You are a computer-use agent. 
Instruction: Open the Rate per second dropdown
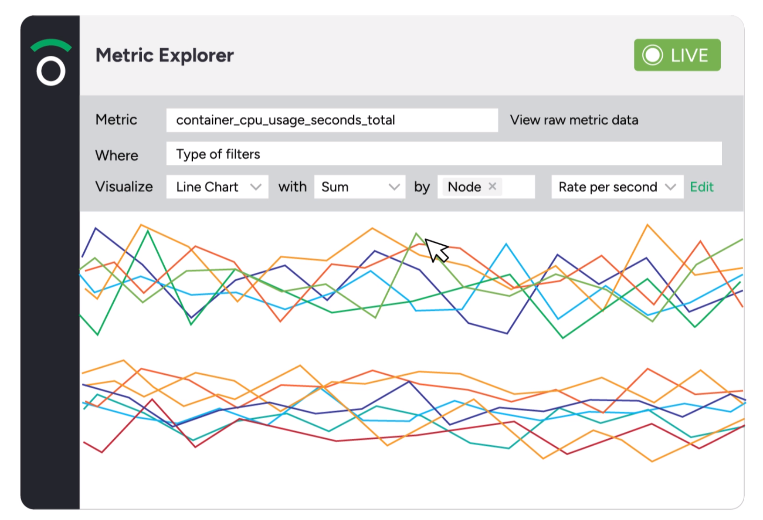point(617,187)
